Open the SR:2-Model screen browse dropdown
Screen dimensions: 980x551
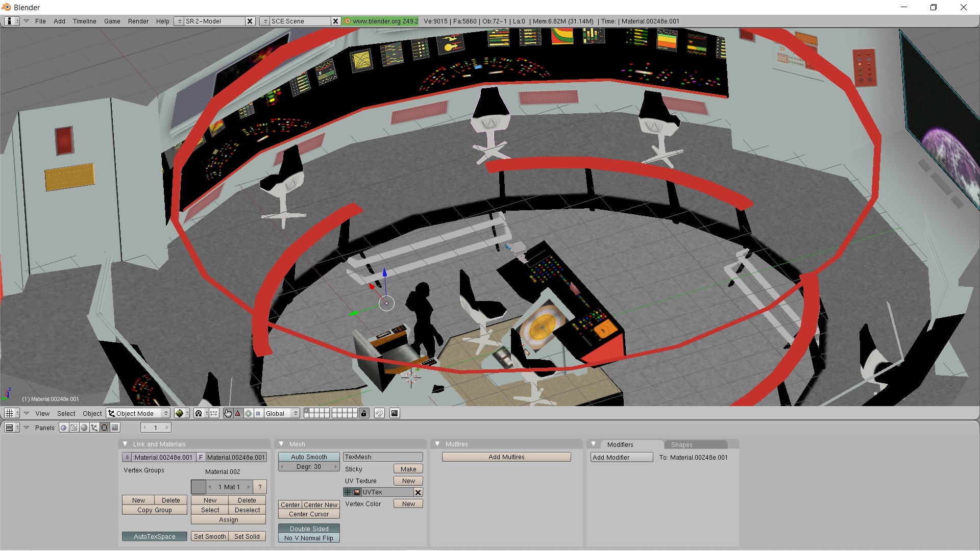pos(179,21)
